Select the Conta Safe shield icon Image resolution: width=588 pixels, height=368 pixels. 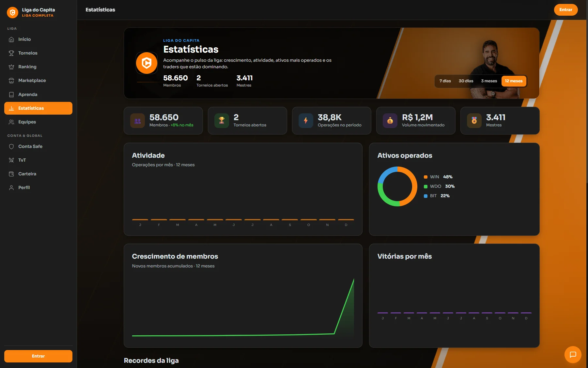coord(11,147)
